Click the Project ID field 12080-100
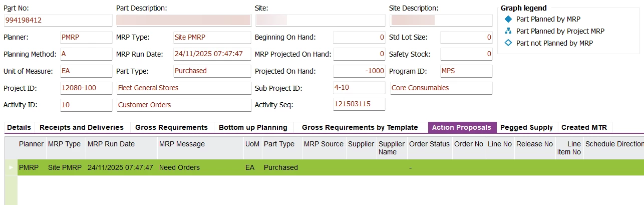Viewport: 644px width, 205px height. pos(85,88)
